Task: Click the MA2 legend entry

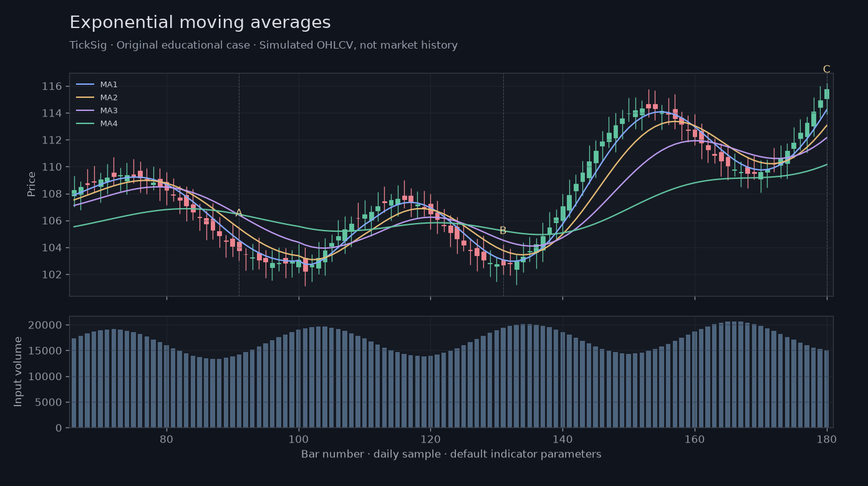Action: click(97, 98)
